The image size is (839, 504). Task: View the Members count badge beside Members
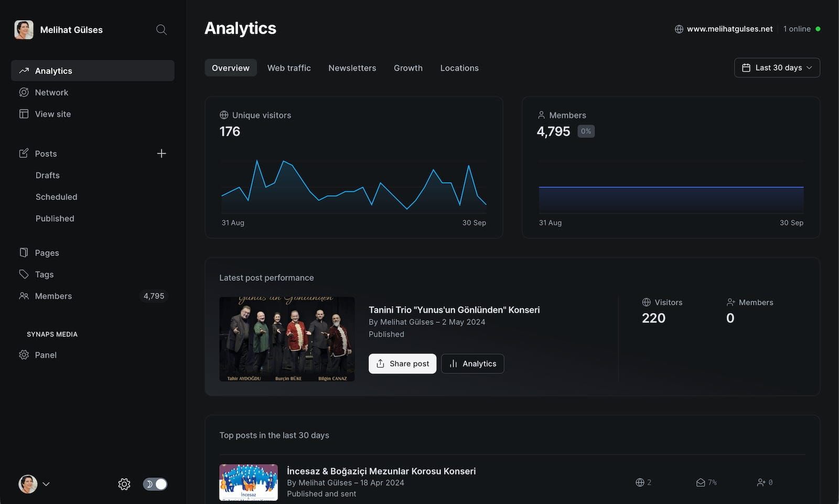click(x=154, y=296)
